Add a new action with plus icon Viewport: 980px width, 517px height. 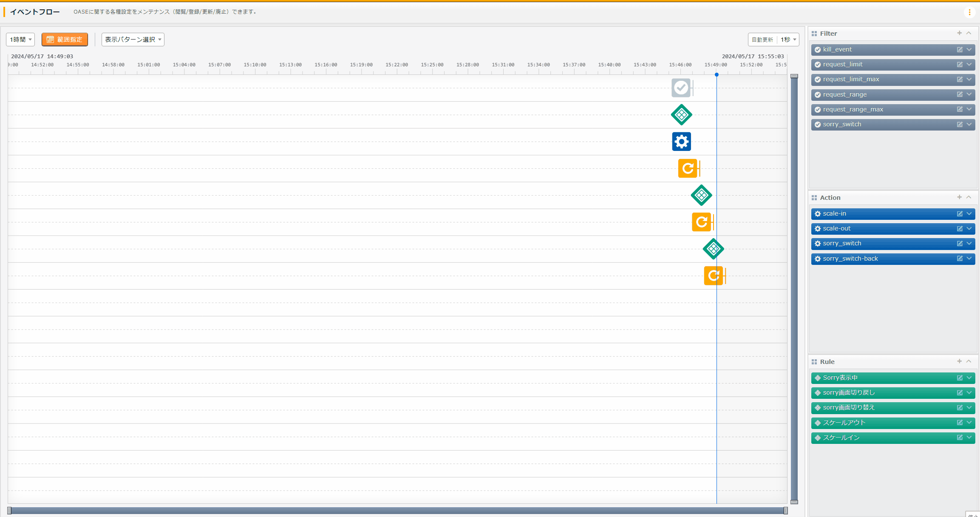pos(959,197)
